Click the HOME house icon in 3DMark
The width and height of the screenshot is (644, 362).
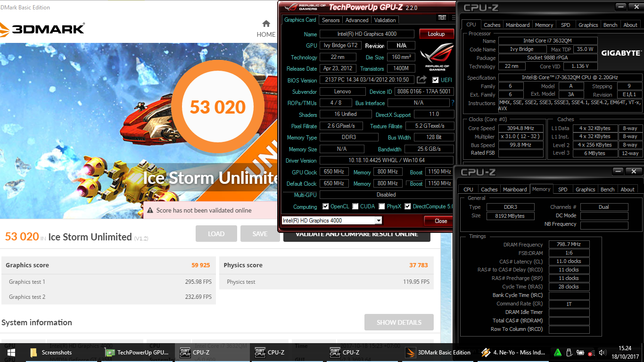tap(266, 24)
